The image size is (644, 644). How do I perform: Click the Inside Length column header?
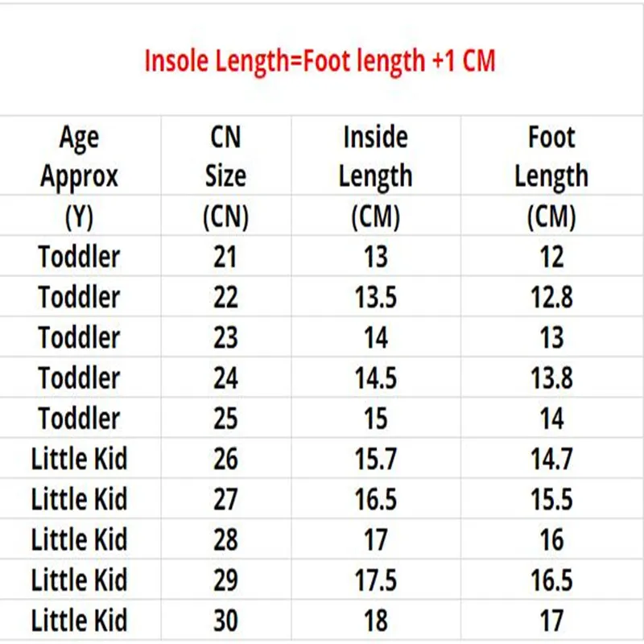coord(375,176)
